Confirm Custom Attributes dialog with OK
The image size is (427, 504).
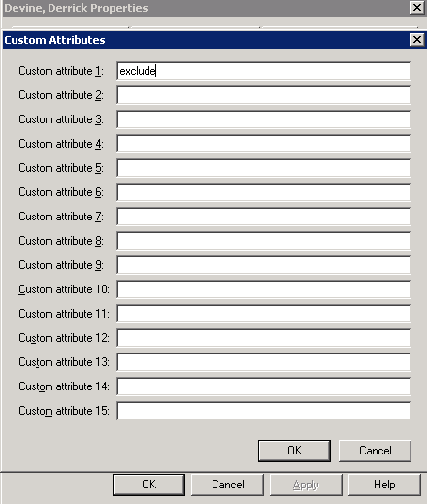pyautogui.click(x=294, y=451)
